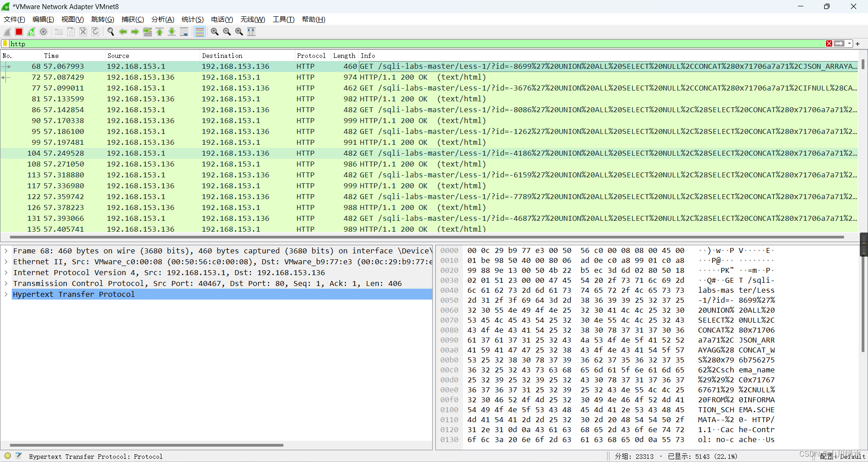Open Find Packet magnifier tool
The image size is (868, 462).
coord(111,32)
